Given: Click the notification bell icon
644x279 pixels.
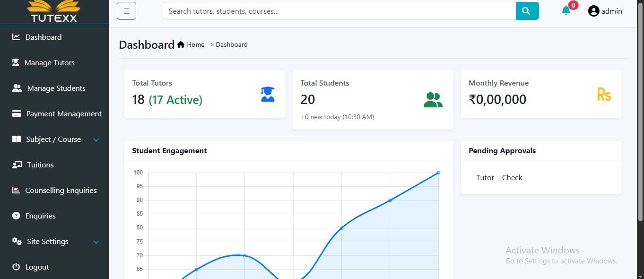Looking at the screenshot, I should click(x=566, y=11).
